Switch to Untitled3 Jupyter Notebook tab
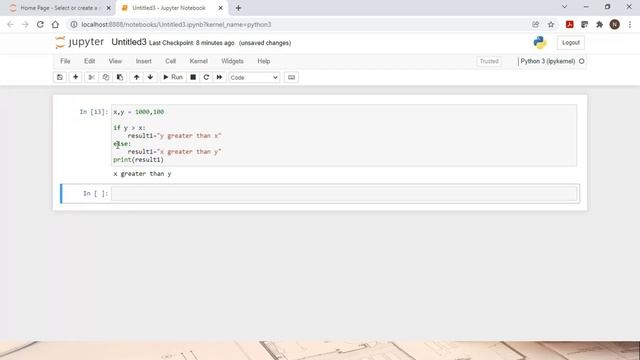This screenshot has width=640, height=360. [168, 8]
